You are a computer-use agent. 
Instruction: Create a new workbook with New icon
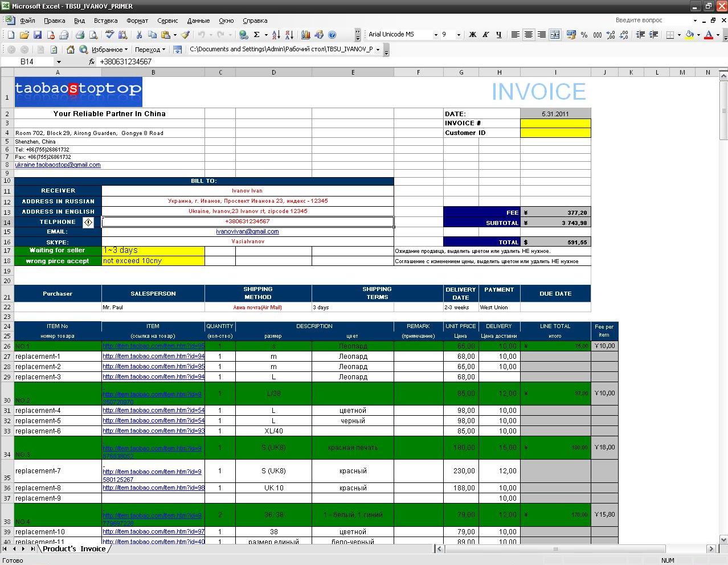11,35
